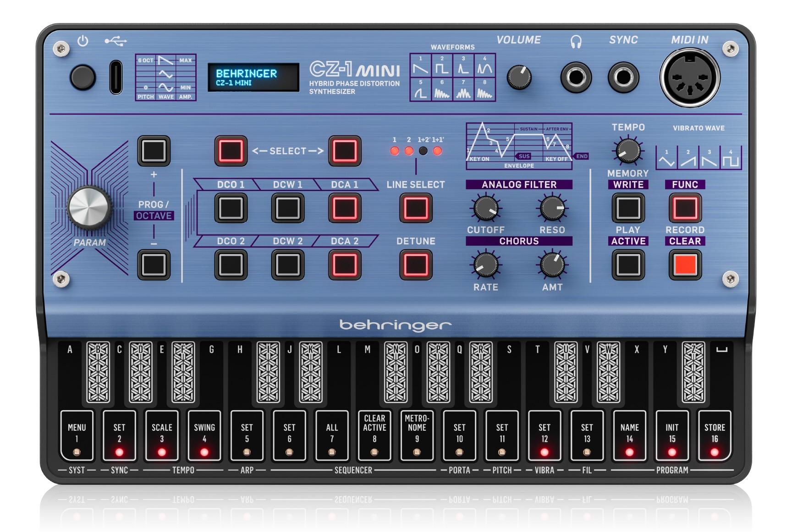Select the DCO 1 button

[231, 208]
